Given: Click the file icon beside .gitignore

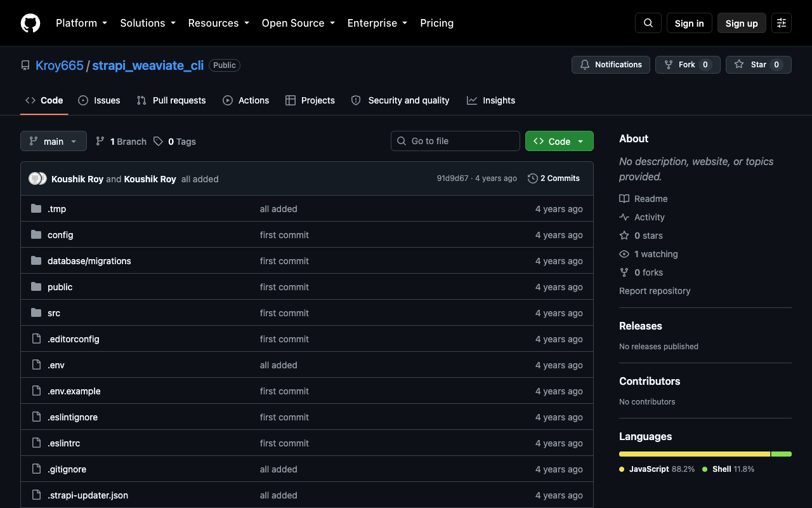Looking at the screenshot, I should pos(36,469).
